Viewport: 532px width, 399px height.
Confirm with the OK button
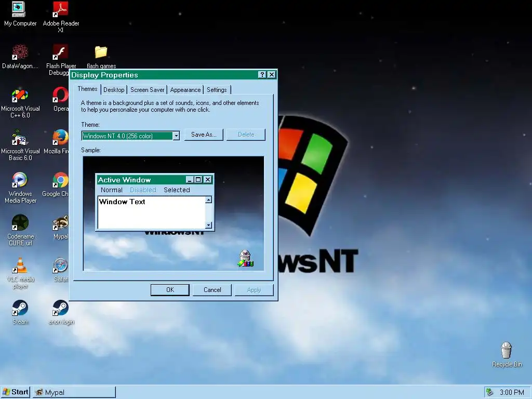tap(170, 290)
